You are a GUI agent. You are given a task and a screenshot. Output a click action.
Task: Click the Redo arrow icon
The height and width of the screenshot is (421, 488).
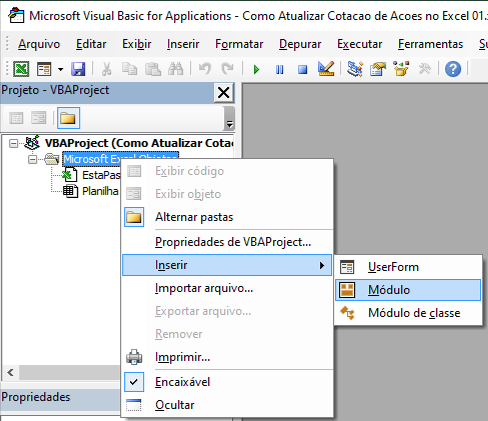point(228,69)
